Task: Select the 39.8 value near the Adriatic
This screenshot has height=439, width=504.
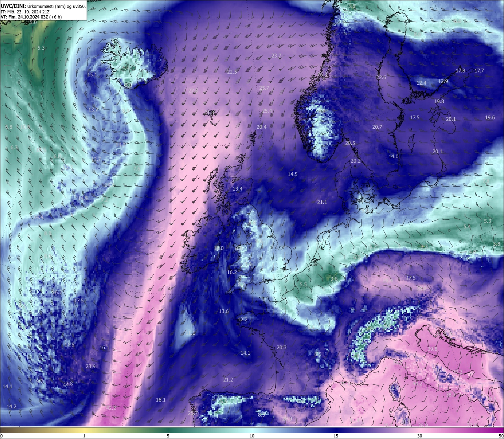Action: pyautogui.click(x=432, y=349)
